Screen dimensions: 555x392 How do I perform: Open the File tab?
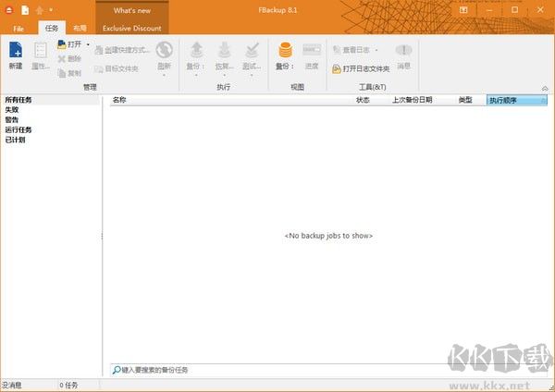(x=18, y=29)
